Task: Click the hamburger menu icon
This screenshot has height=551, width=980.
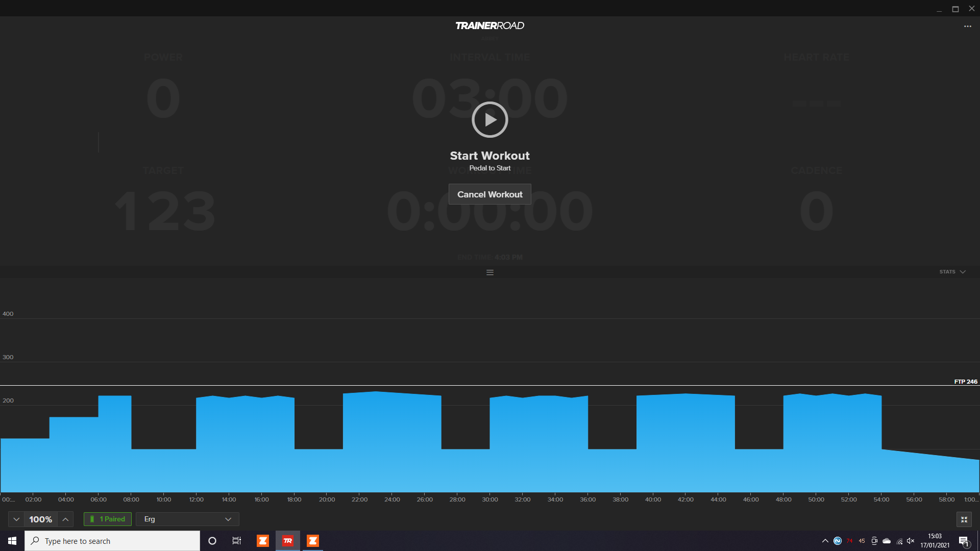Action: [490, 272]
